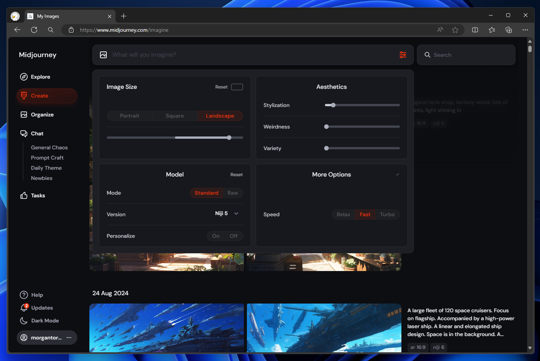Open Updates notifications
540x361 pixels.
(36, 308)
